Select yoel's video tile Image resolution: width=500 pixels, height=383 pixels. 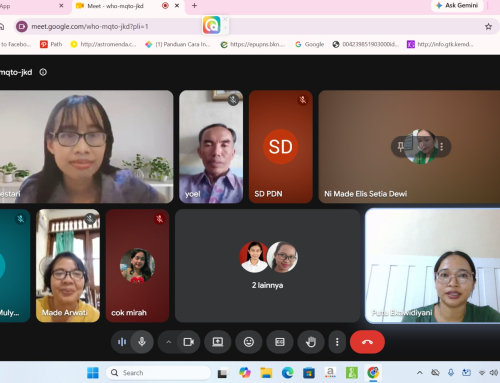coord(211,147)
